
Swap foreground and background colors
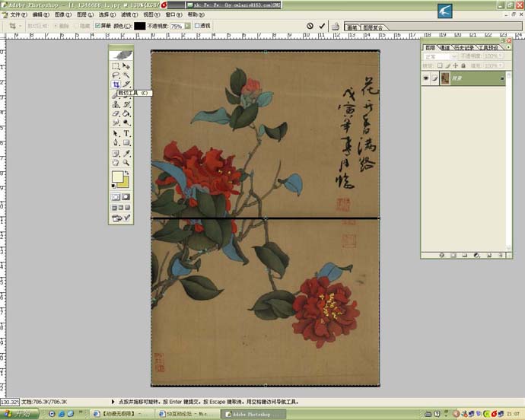(126, 173)
